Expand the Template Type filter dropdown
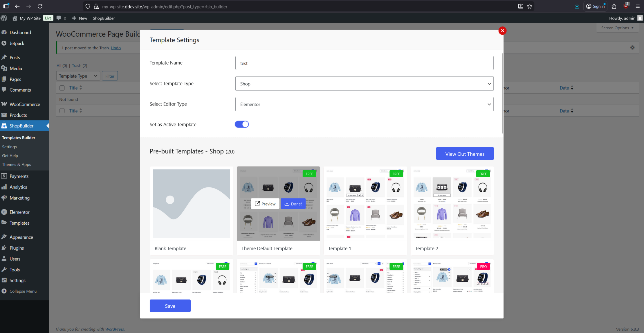Image resolution: width=644 pixels, height=333 pixels. (x=78, y=76)
